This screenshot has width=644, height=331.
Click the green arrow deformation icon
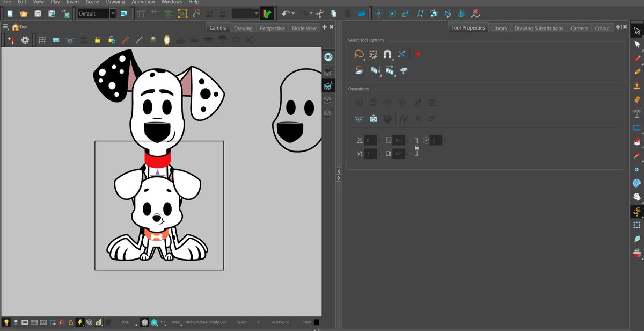point(267,13)
